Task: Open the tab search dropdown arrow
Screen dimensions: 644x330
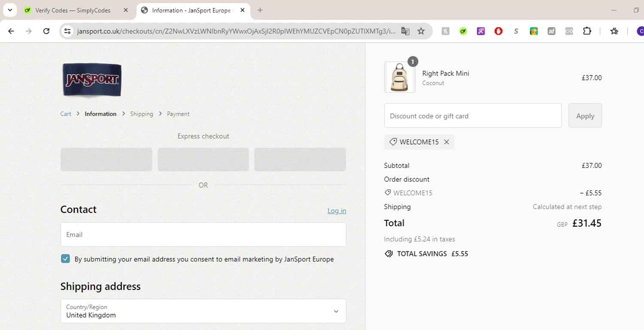Action: pyautogui.click(x=10, y=10)
